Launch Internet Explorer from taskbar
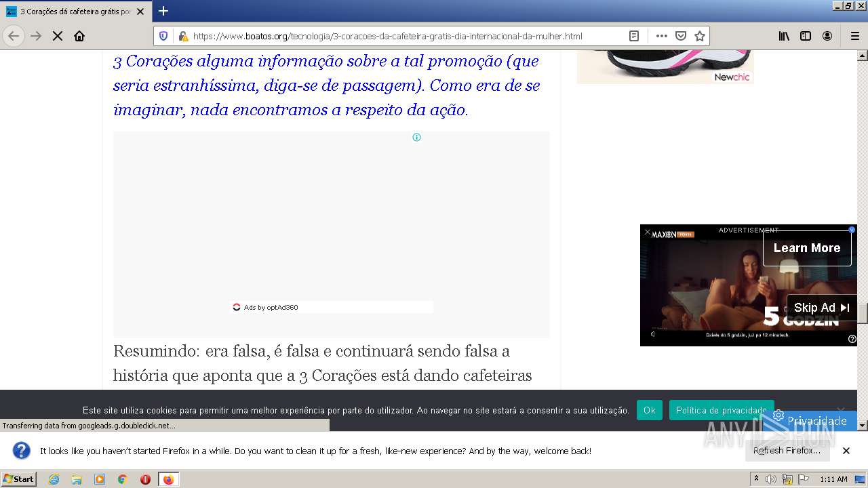The image size is (868, 488). (54, 479)
